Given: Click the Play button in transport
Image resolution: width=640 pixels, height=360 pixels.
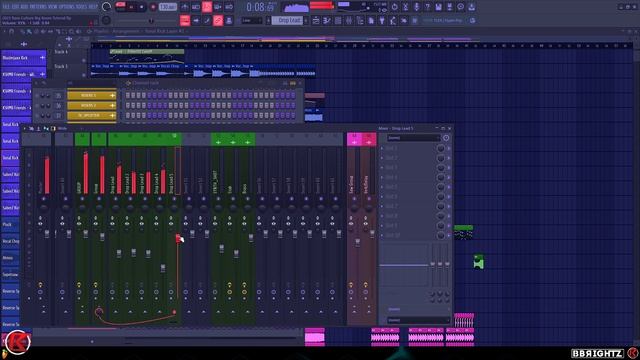Looking at the screenshot, I should pyautogui.click(x=131, y=7).
